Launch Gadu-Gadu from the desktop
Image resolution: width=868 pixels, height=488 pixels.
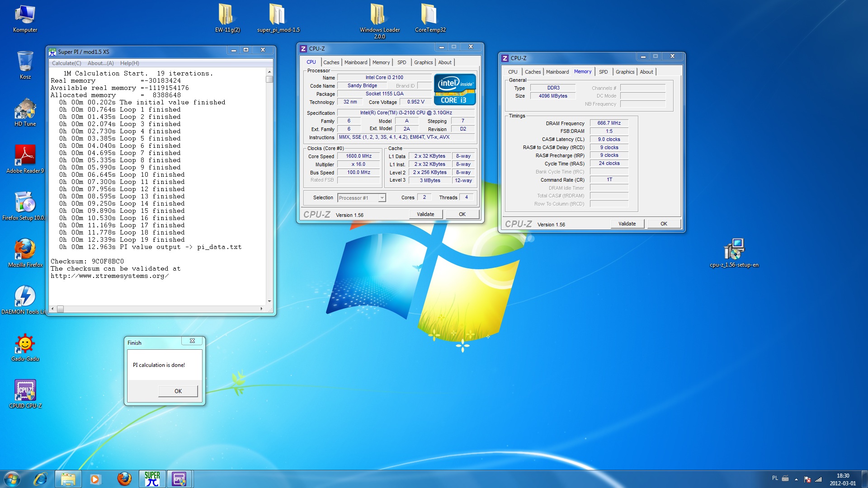pos(25,347)
